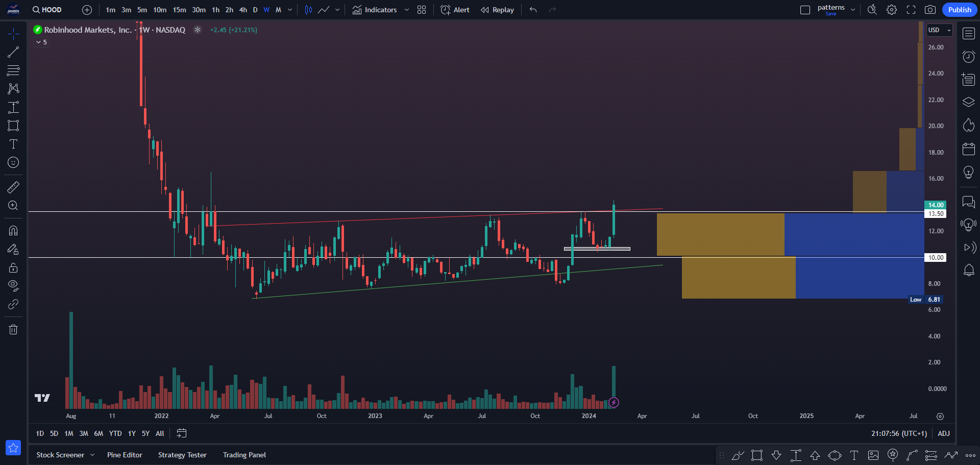Image resolution: width=980 pixels, height=465 pixels.
Task: Open the economic calendar panel
Action: click(x=969, y=149)
